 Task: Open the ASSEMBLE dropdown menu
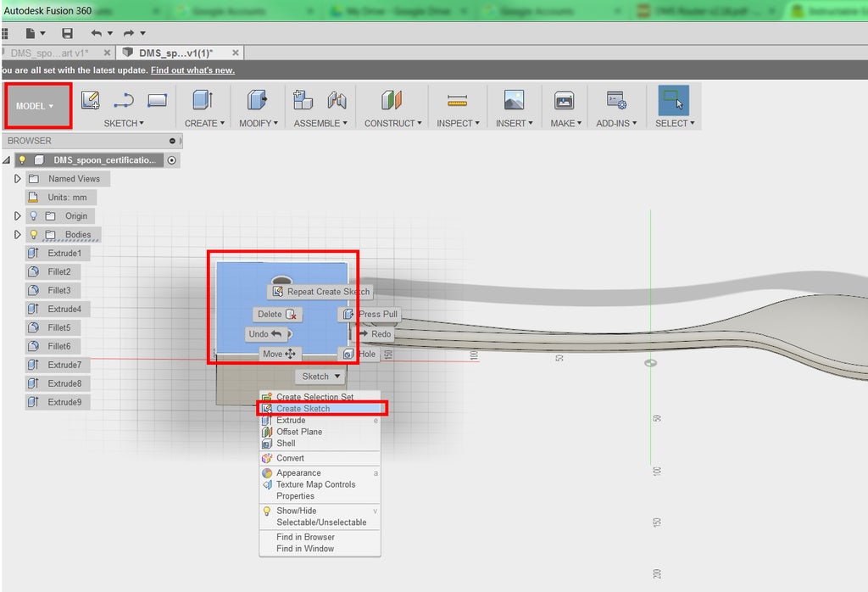[x=320, y=123]
